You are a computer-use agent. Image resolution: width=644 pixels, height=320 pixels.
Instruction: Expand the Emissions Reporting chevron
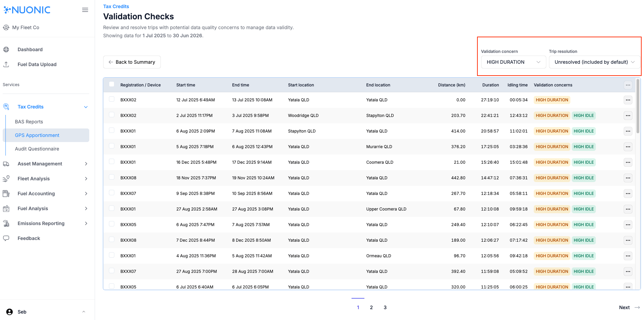86,223
